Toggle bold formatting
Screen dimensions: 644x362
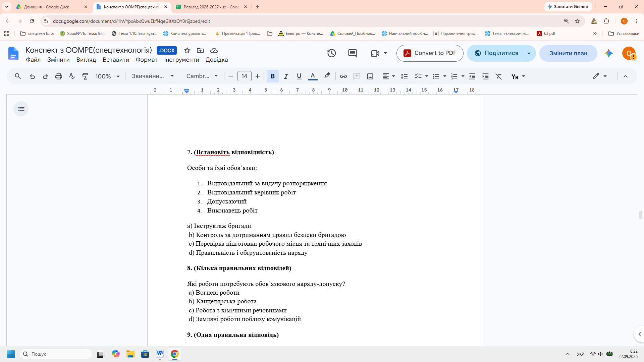(273, 76)
